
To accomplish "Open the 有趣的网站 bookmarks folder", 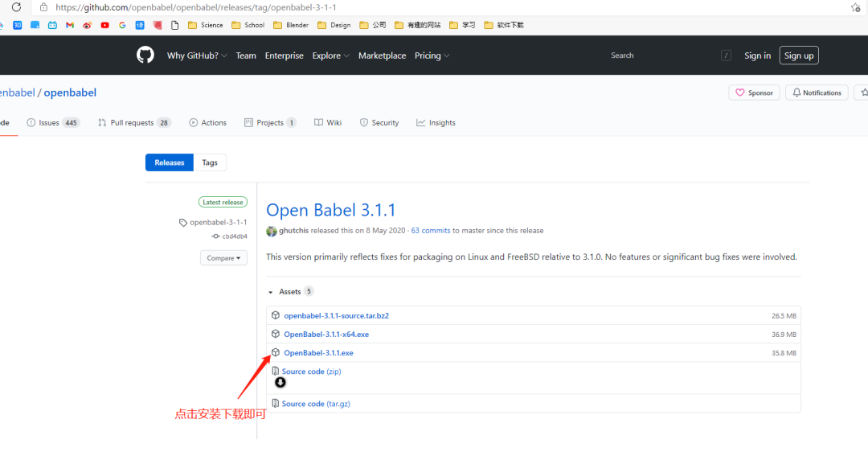I will [x=417, y=25].
